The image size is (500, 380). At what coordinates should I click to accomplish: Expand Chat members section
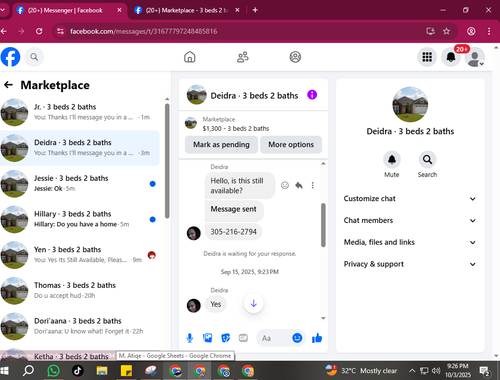click(x=410, y=220)
